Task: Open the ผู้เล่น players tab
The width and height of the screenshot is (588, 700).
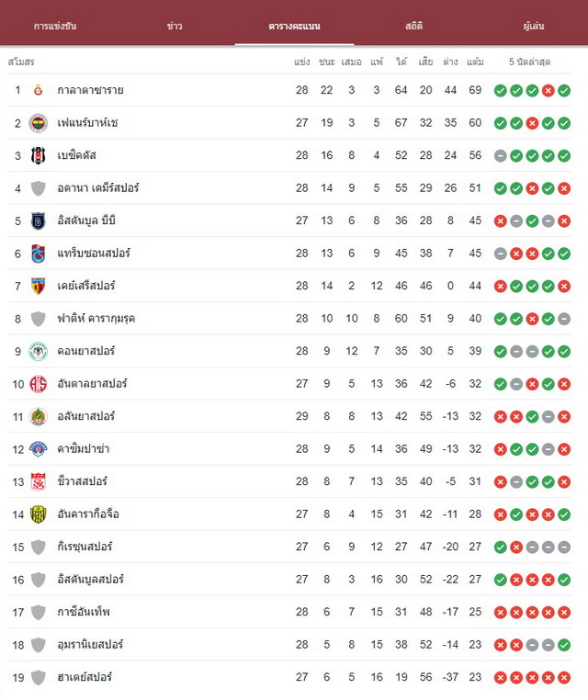Action: [534, 26]
